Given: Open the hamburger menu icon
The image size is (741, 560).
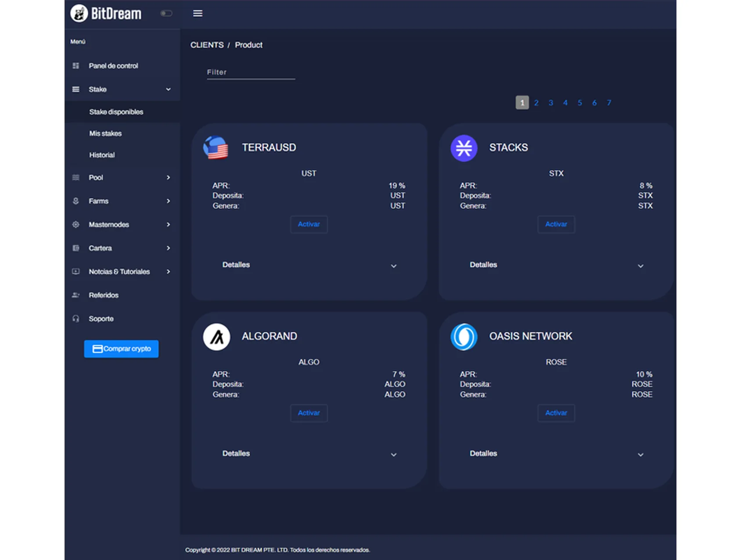Looking at the screenshot, I should [x=198, y=14].
